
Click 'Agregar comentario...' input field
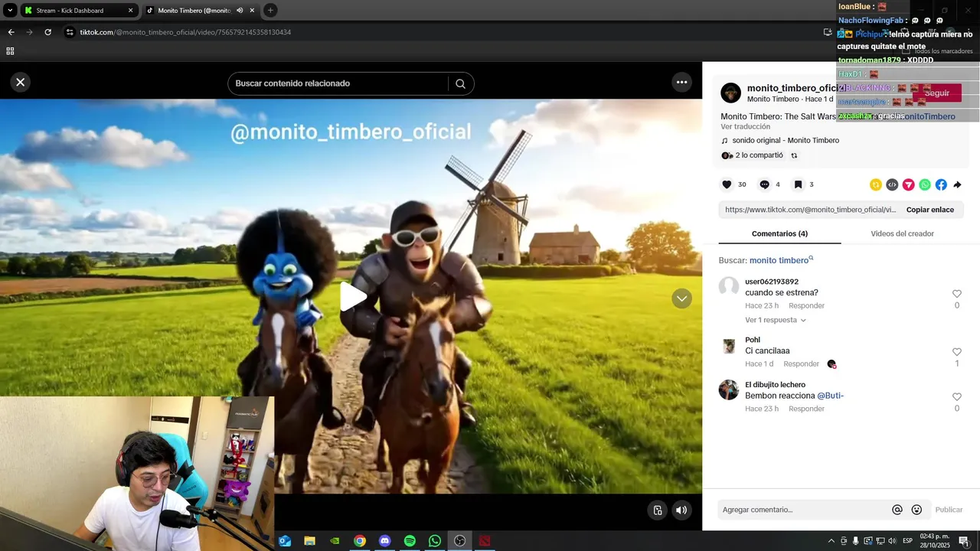pyautogui.click(x=804, y=510)
